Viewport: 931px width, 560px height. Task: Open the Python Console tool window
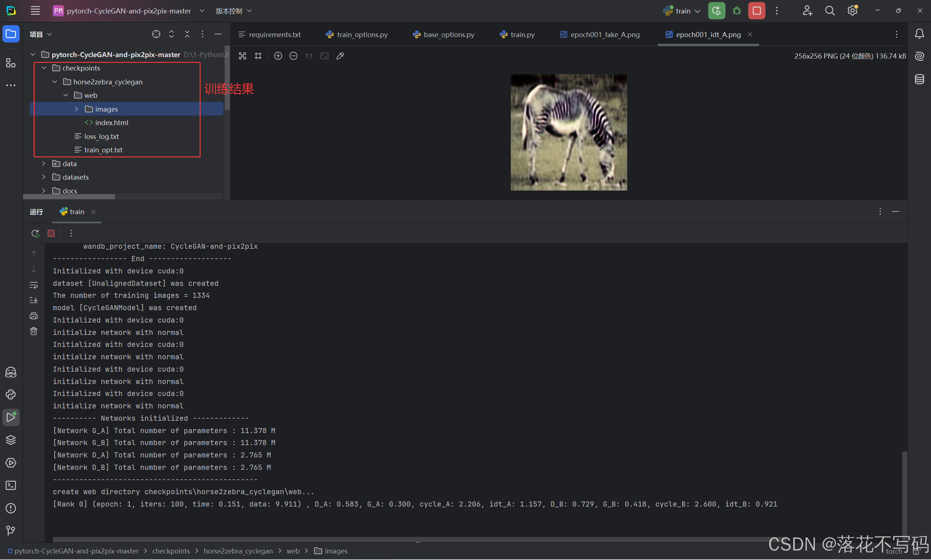click(11, 394)
